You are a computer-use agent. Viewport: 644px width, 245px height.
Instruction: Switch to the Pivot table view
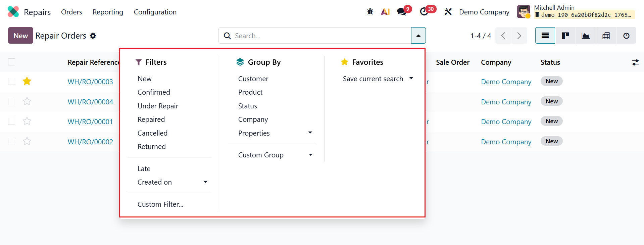606,36
